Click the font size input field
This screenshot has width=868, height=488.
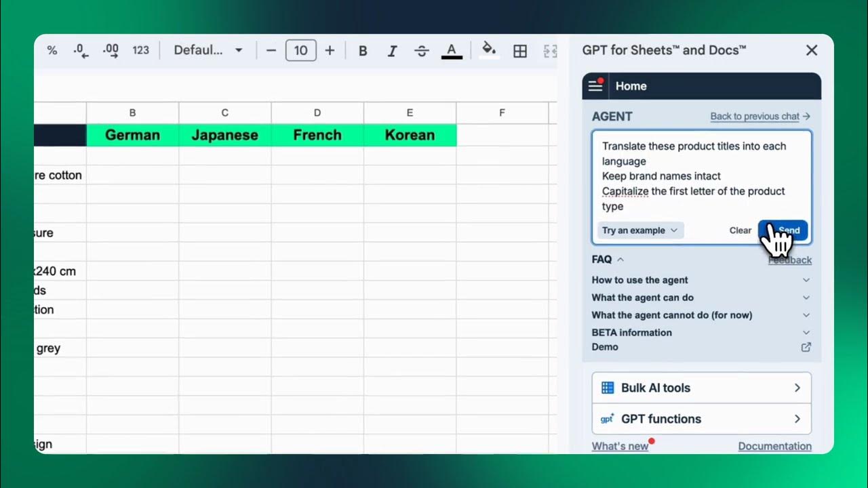301,50
